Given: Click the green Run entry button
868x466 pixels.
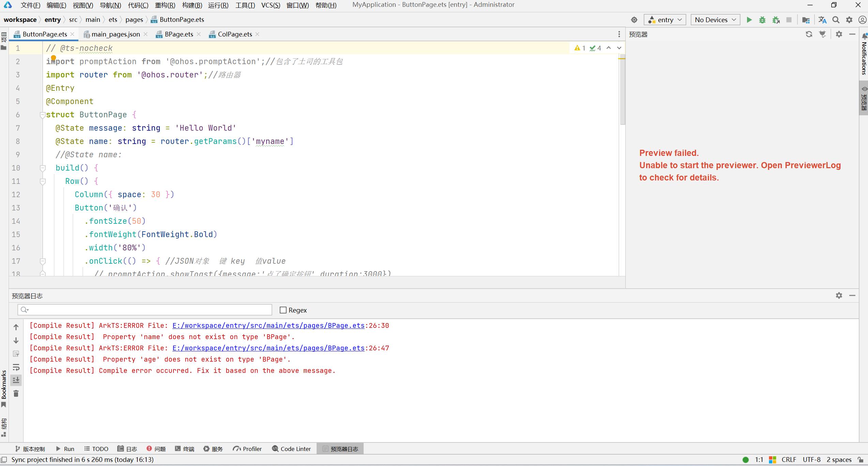Looking at the screenshot, I should pyautogui.click(x=749, y=20).
